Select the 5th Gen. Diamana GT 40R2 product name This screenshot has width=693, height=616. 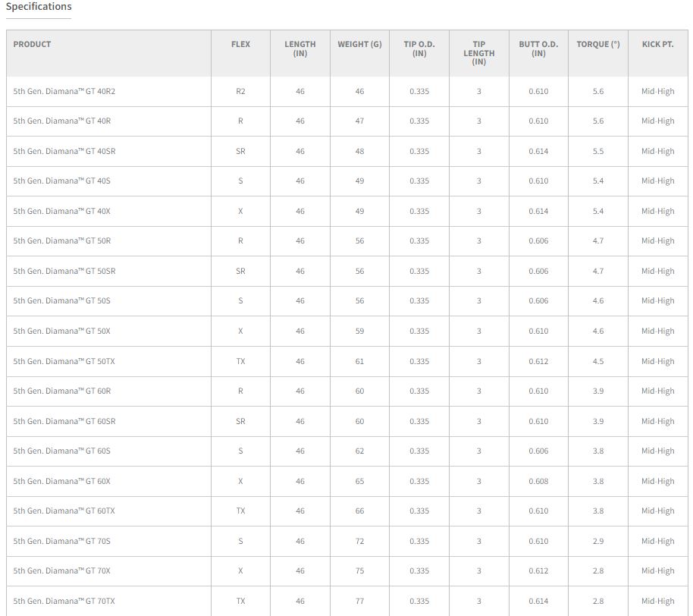tap(64, 91)
